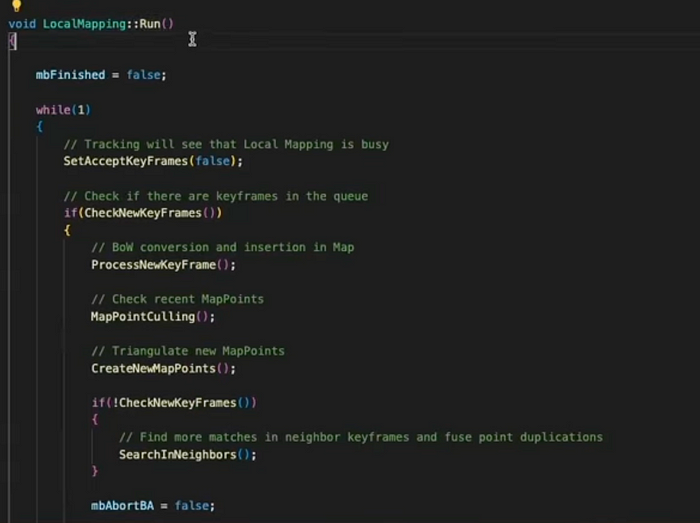The height and width of the screenshot is (523, 700).
Task: Click the 'ProcessNewKeyFrame' call
Action: (154, 265)
